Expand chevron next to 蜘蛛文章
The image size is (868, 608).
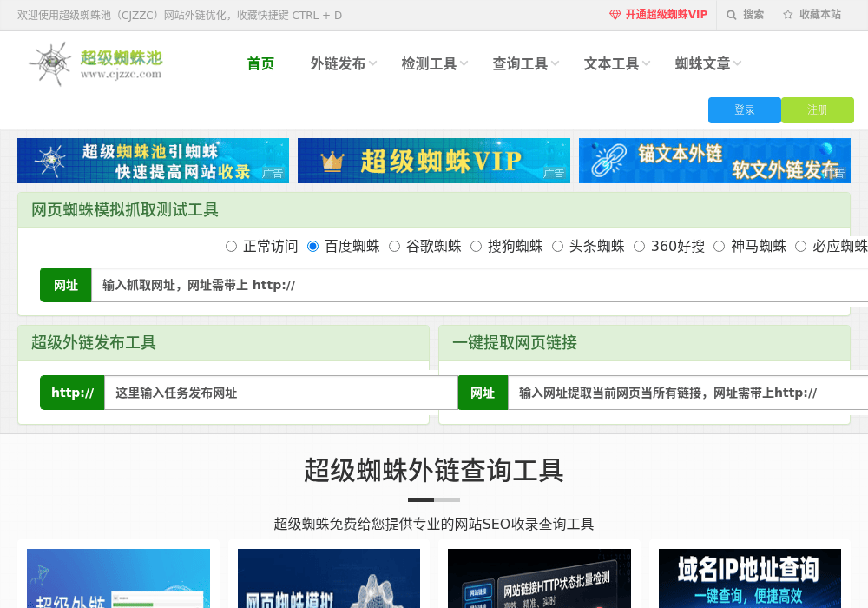pos(737,63)
